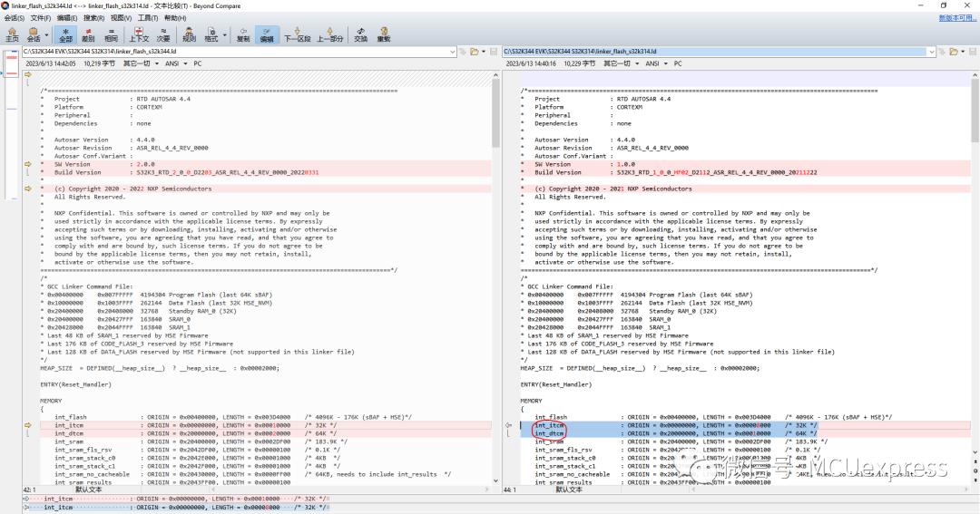Image resolution: width=980 pixels, height=514 pixels.
Task: Open 编辑(E) menu
Action: [x=67, y=18]
